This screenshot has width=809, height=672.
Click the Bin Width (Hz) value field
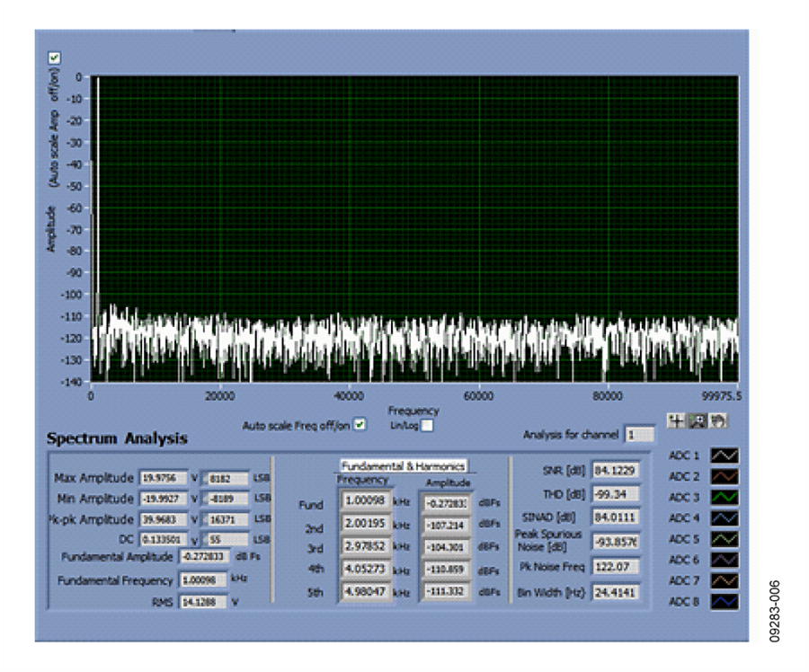pyautogui.click(x=615, y=593)
